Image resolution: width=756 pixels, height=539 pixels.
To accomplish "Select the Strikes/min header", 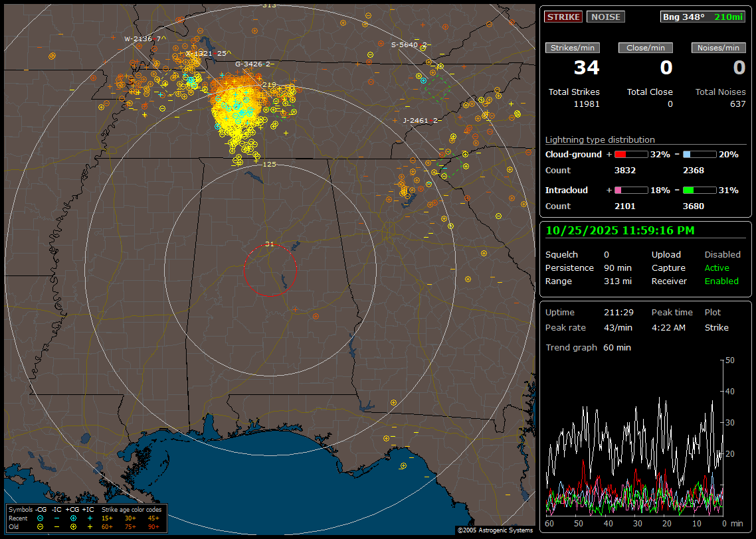I will [573, 48].
